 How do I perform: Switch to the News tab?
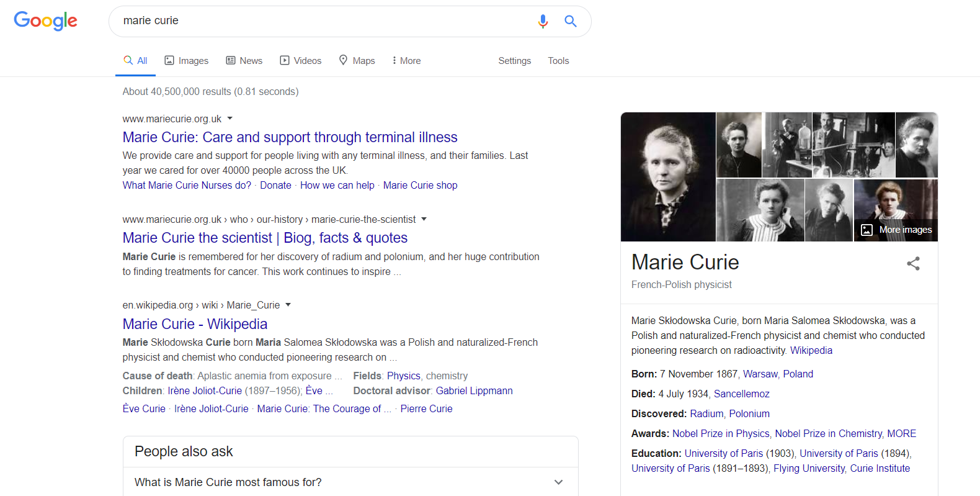click(244, 60)
